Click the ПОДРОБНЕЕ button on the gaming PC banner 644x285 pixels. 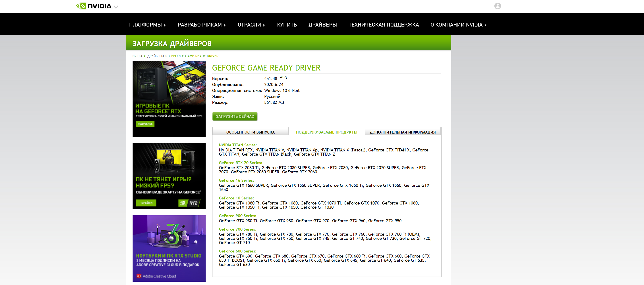pyautogui.click(x=145, y=124)
